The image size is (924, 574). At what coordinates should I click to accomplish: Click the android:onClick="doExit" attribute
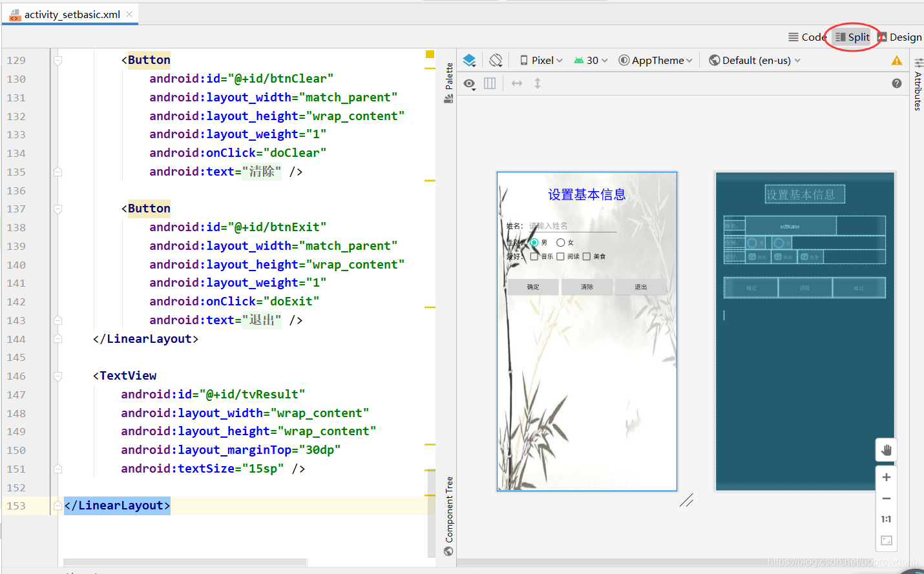(234, 302)
